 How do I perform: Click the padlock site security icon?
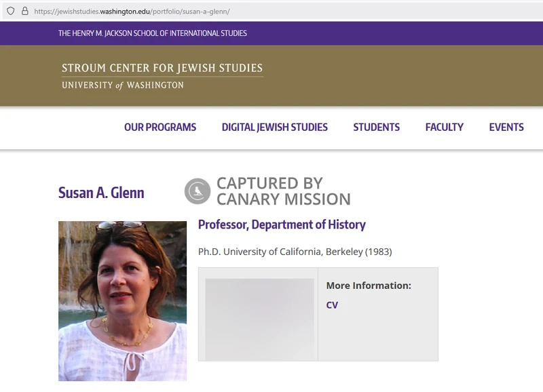pyautogui.click(x=25, y=11)
